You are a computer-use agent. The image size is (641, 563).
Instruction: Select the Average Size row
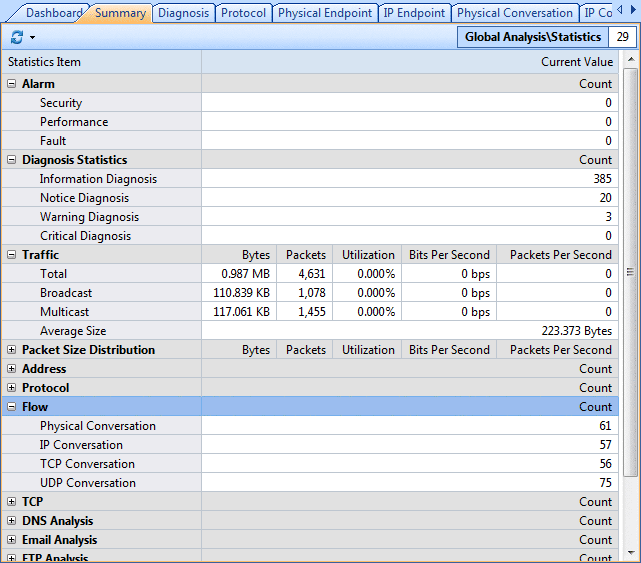310,331
